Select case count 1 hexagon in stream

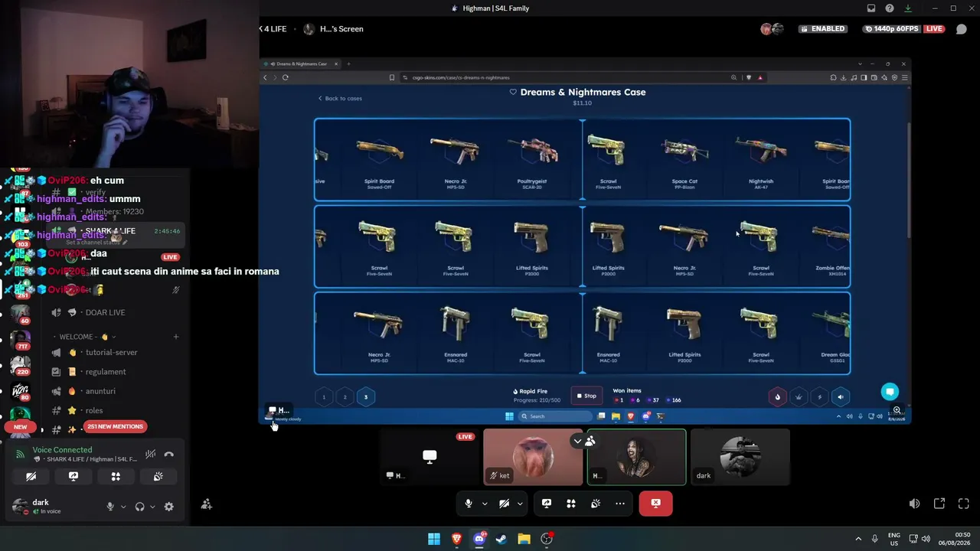(324, 396)
